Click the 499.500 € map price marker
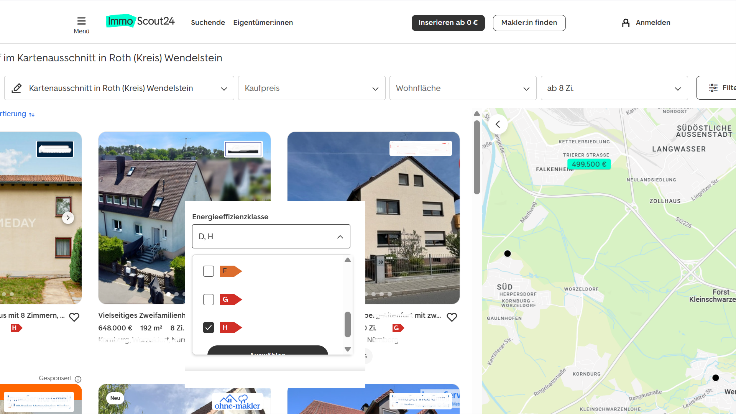The image size is (736, 414). pyautogui.click(x=589, y=164)
